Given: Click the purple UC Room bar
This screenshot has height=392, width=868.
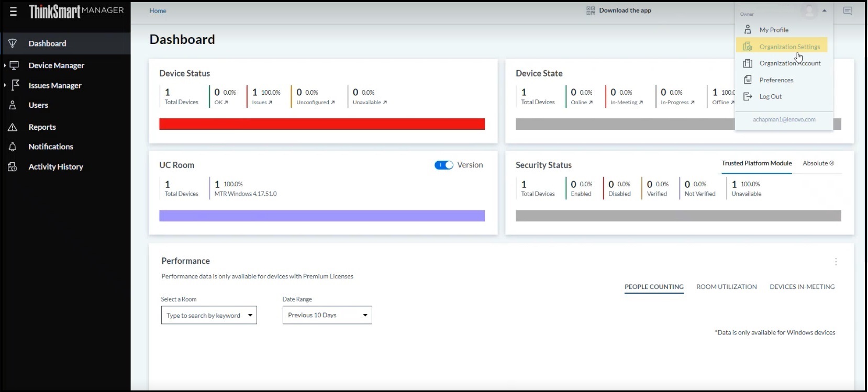Looking at the screenshot, I should point(322,216).
